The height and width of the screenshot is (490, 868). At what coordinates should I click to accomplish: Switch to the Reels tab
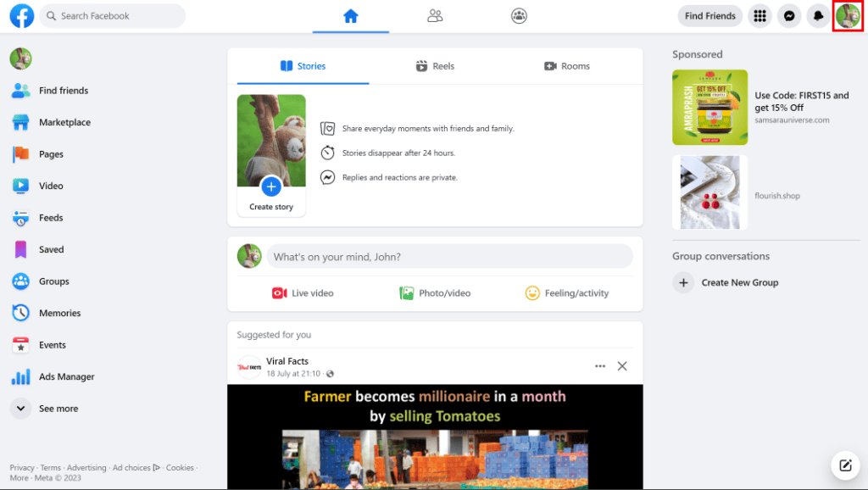point(435,66)
